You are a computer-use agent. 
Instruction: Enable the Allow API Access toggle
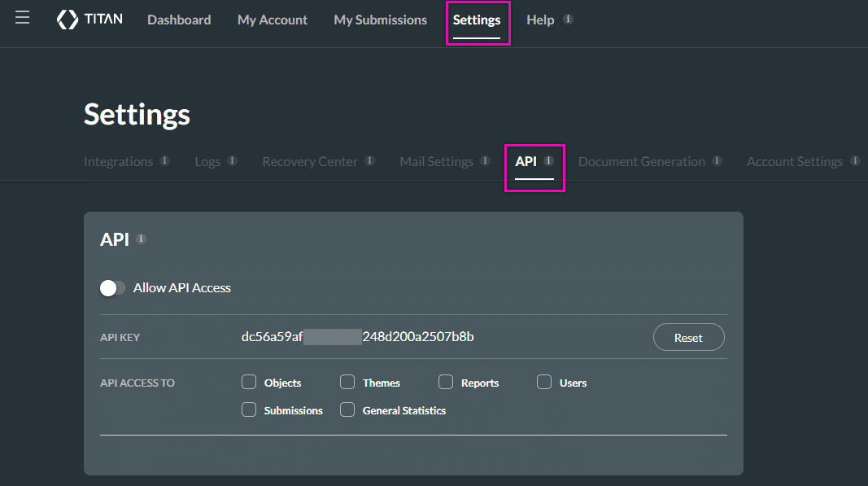coord(111,287)
